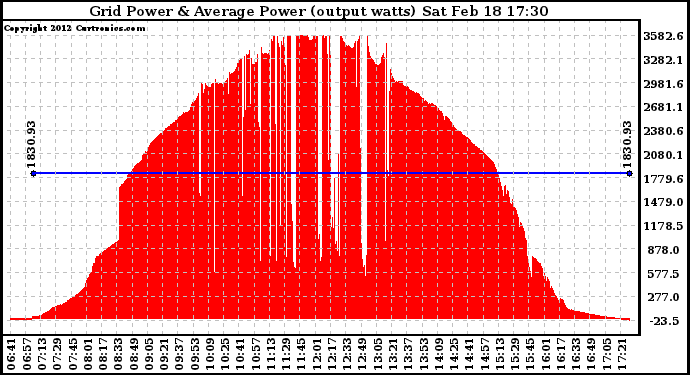Select the '12:17' time label
The width and height of the screenshot is (690, 375).
[x=333, y=354]
